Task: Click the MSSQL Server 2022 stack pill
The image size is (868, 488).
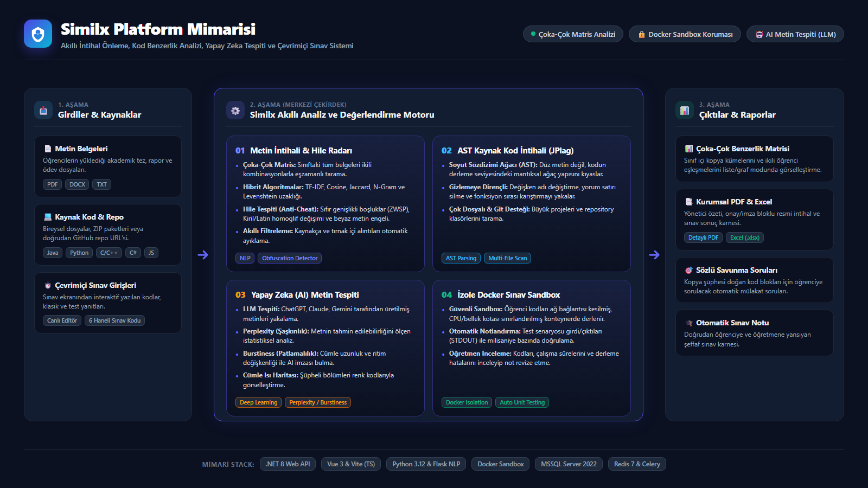Action: (x=569, y=464)
